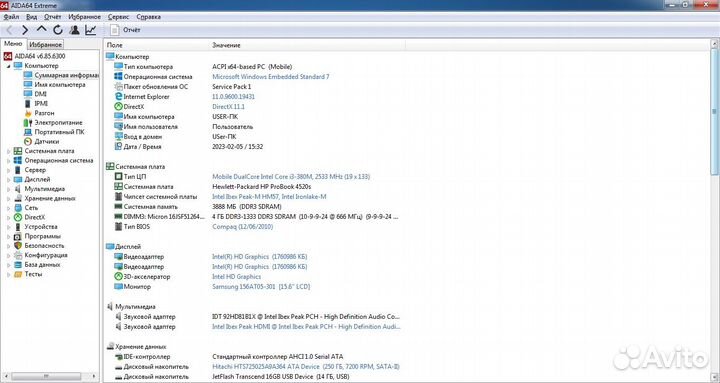
Task: Open the Compaq (12/06/2010) BIOS link
Action: [242, 226]
